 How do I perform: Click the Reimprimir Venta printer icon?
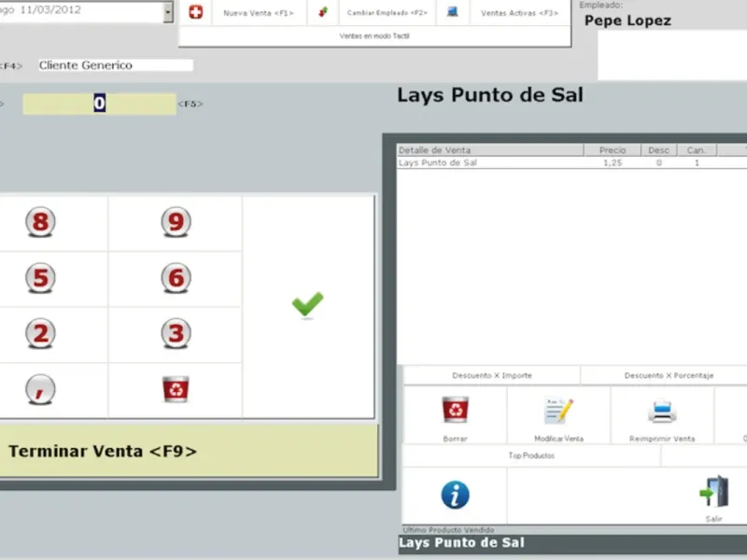pos(662,412)
